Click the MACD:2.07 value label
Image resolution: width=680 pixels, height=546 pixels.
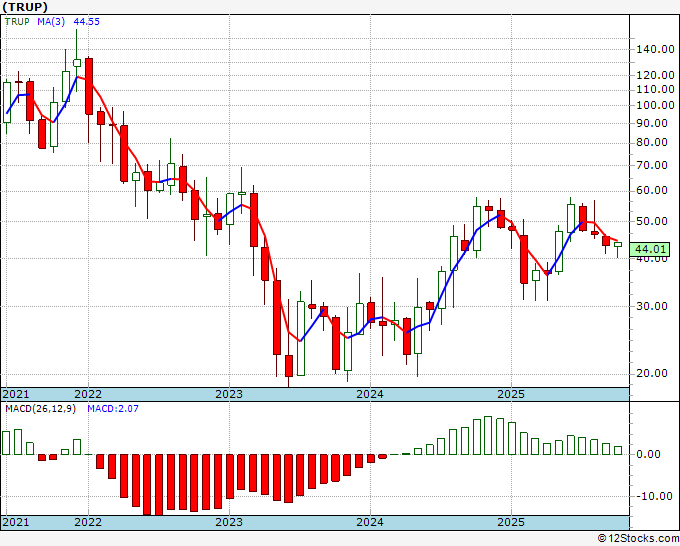point(113,409)
